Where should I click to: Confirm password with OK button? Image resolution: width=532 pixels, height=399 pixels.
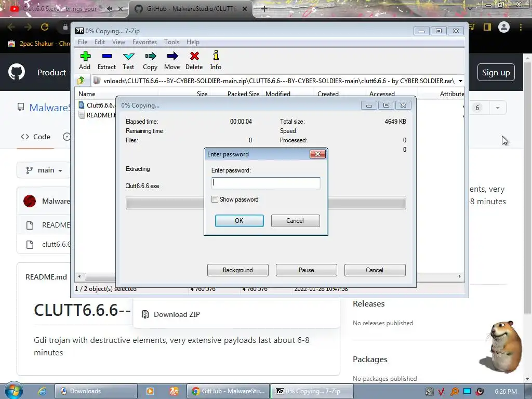(239, 221)
